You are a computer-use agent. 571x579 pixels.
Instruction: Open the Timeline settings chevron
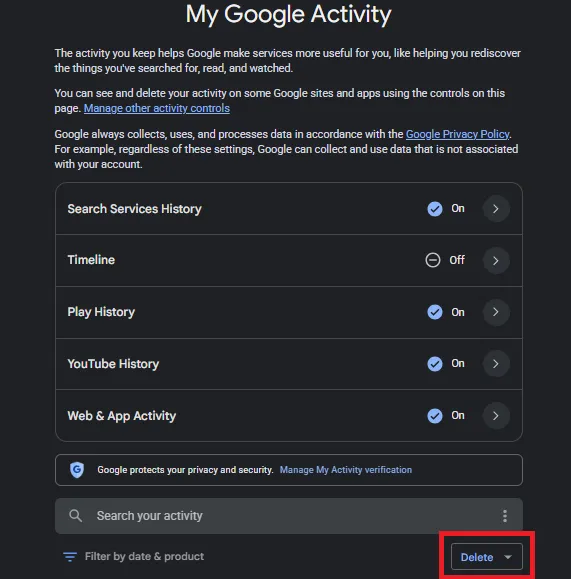click(x=496, y=260)
